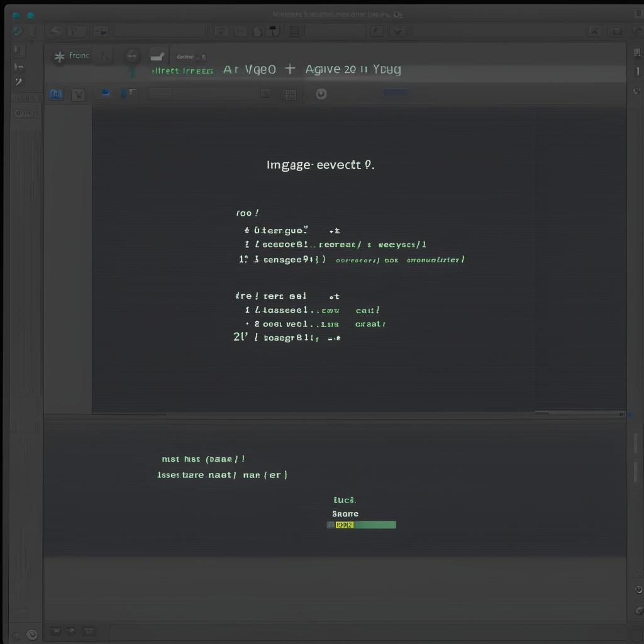The width and height of the screenshot is (644, 644).
Task: Open the chevron-down dropdown next to pencil icon
Action: click(397, 31)
